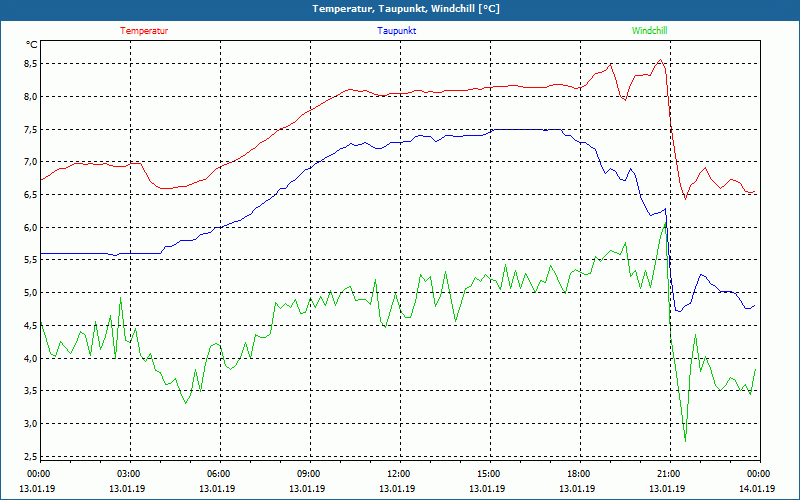Click the 3,5 y-axis value
The width and height of the screenshot is (800, 500).
point(30,391)
